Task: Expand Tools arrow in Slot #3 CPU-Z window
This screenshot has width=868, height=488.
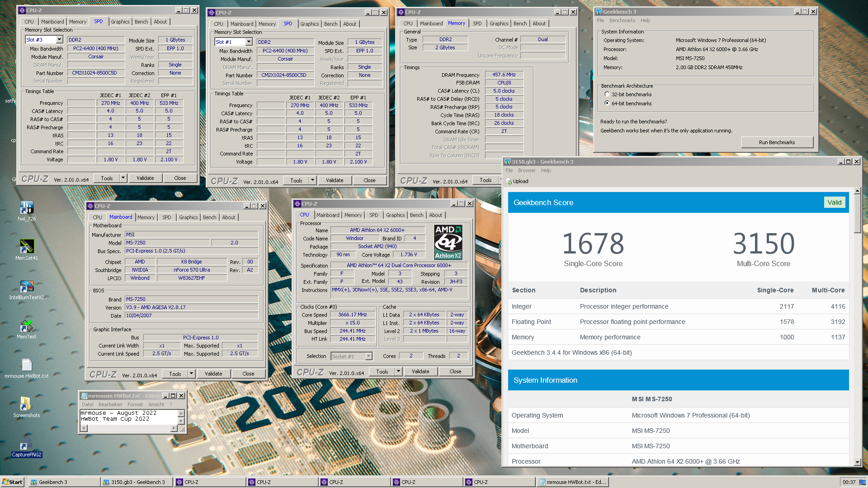Action: tap(123, 178)
